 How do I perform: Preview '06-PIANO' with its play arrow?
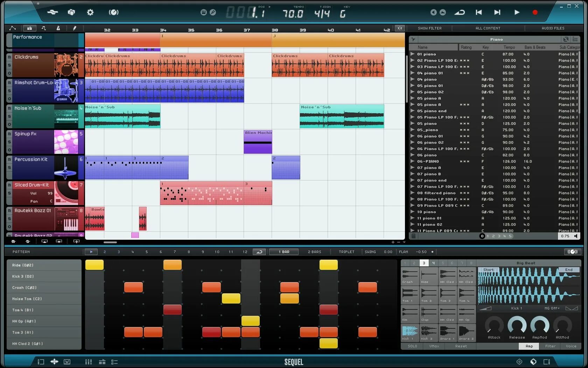[413, 162]
